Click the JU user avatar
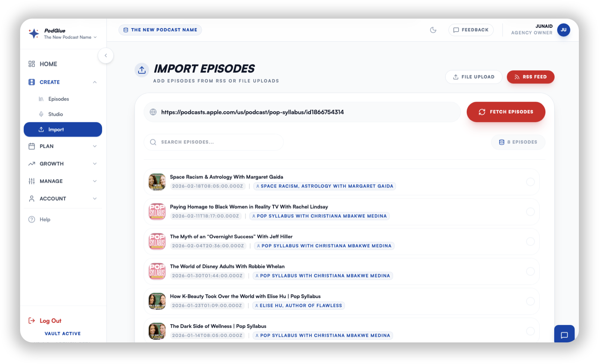599x364 pixels. point(563,30)
